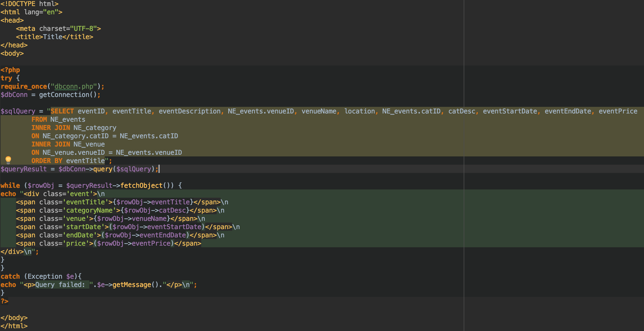Image resolution: width=644 pixels, height=331 pixels.
Task: Click location in the SELECT list
Action: (x=360, y=111)
